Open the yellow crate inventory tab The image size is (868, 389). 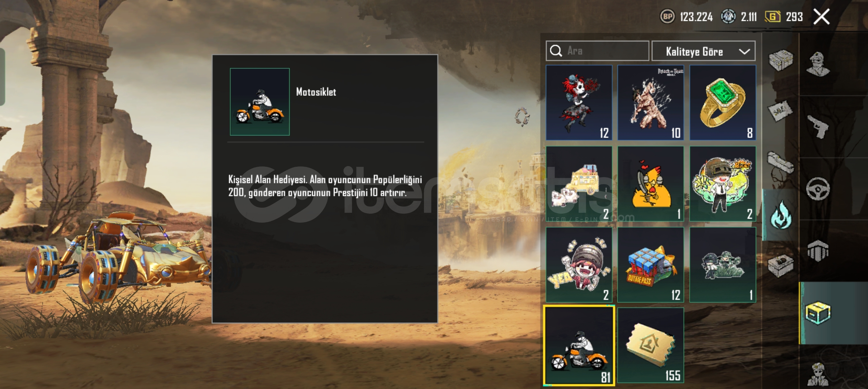818,313
